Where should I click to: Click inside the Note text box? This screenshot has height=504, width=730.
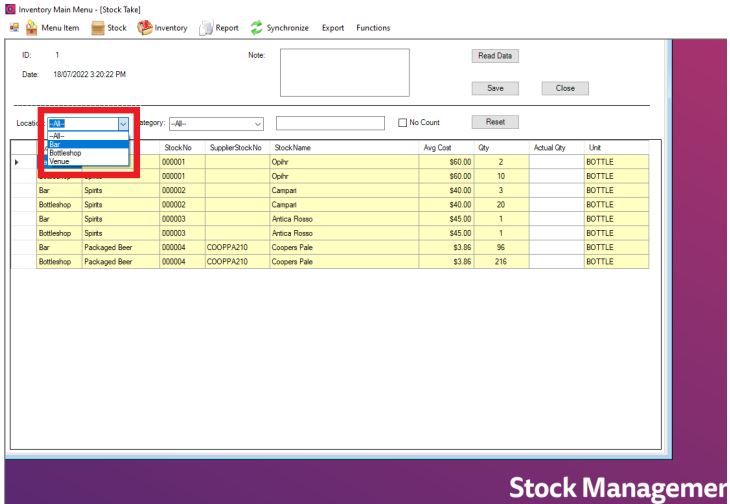pos(344,74)
